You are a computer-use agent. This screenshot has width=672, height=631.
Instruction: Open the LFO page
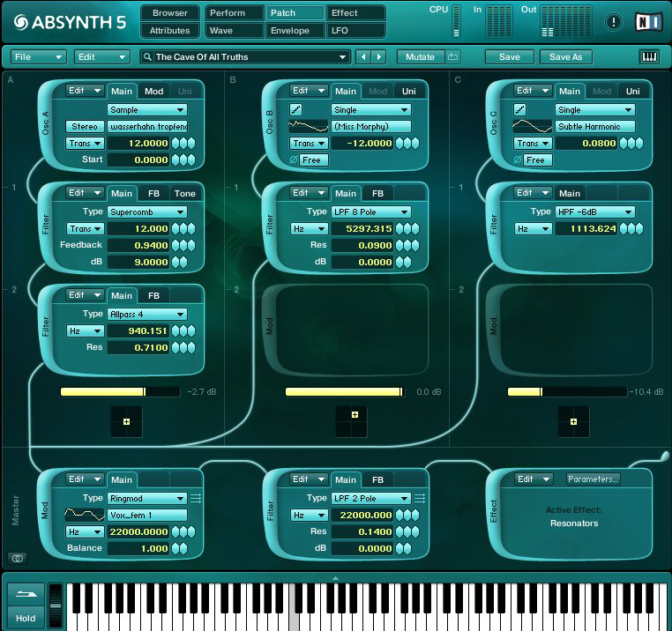[x=355, y=31]
